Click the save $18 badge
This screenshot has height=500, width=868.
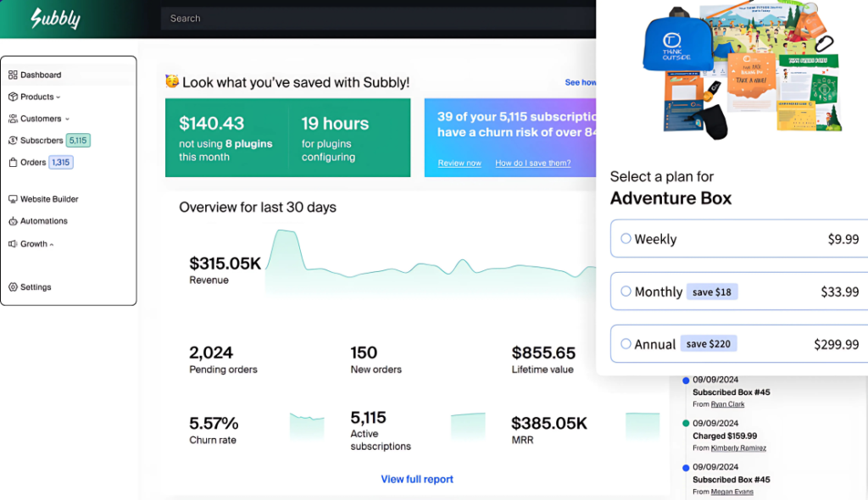coord(712,292)
